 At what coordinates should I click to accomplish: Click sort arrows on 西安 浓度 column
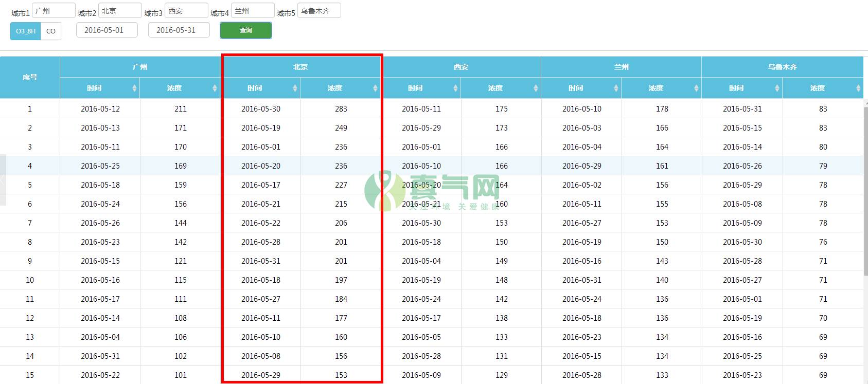(536, 88)
